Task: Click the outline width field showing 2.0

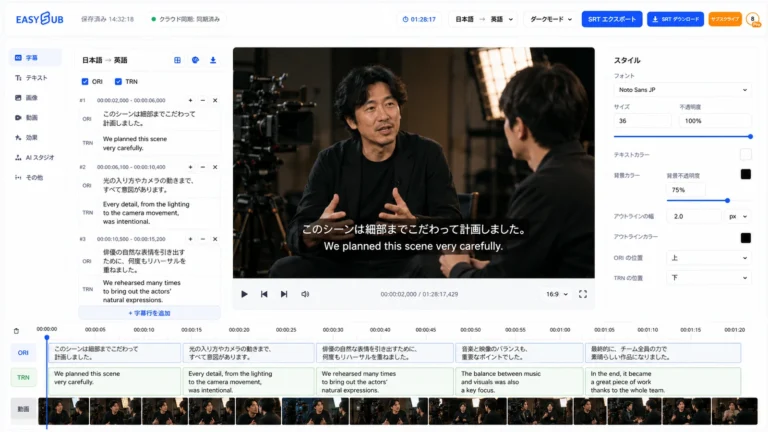Action: (694, 216)
